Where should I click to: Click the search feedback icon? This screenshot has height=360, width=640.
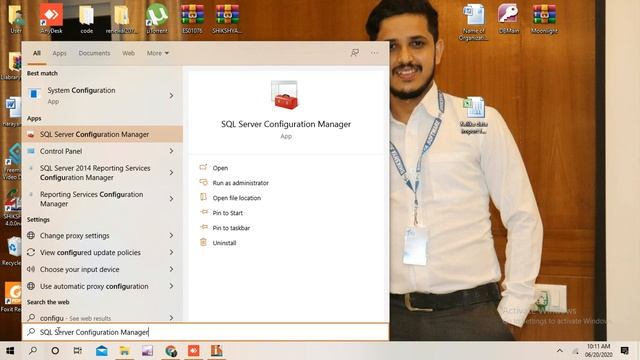(355, 53)
